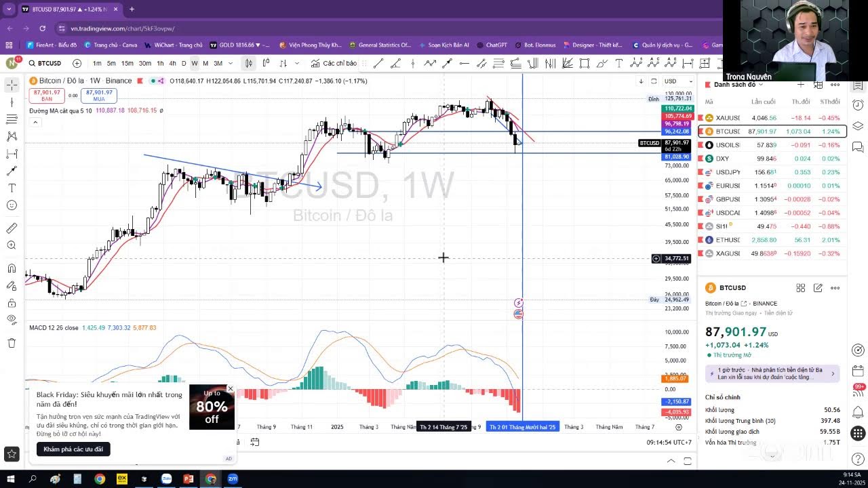Click the 80% off ad thumbnail
Image resolution: width=868 pixels, height=488 pixels.
coord(212,407)
